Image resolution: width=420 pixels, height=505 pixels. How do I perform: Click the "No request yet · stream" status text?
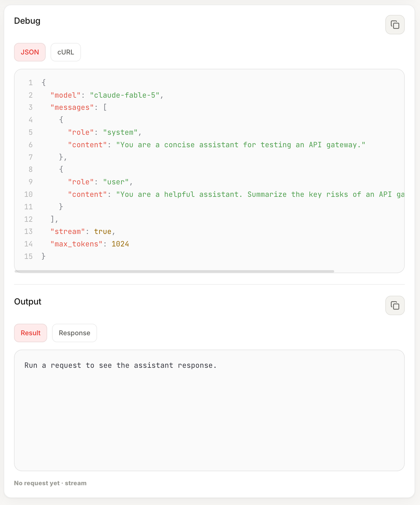click(x=50, y=483)
